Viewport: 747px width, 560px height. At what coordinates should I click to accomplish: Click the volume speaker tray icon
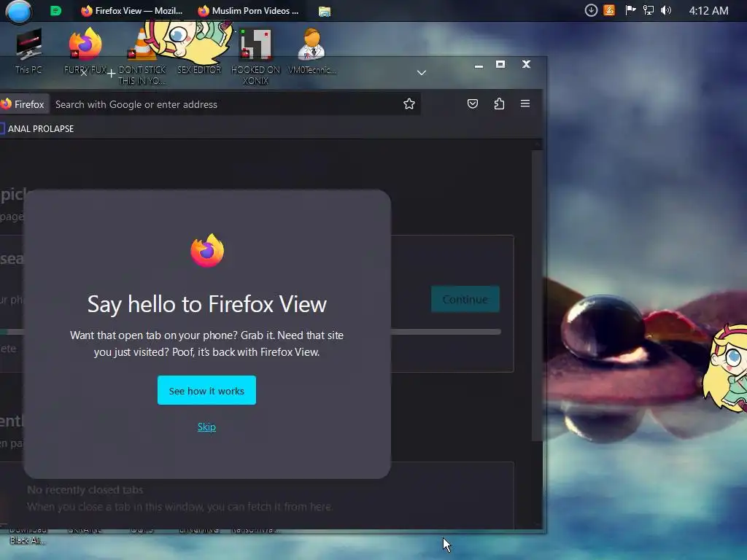click(666, 10)
